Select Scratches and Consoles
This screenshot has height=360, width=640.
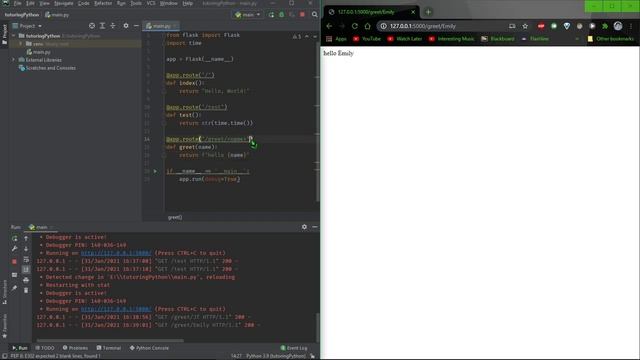pyautogui.click(x=47, y=68)
